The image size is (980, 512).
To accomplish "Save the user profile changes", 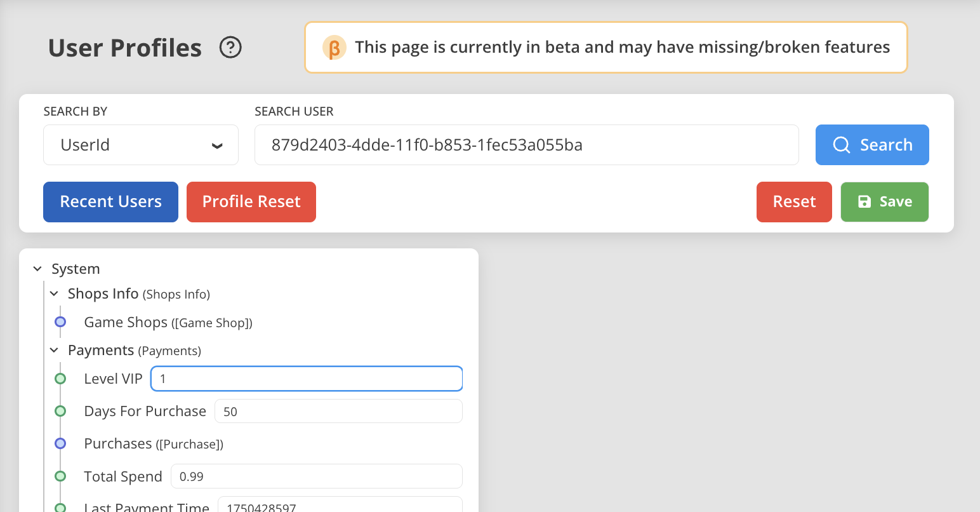I will [884, 202].
